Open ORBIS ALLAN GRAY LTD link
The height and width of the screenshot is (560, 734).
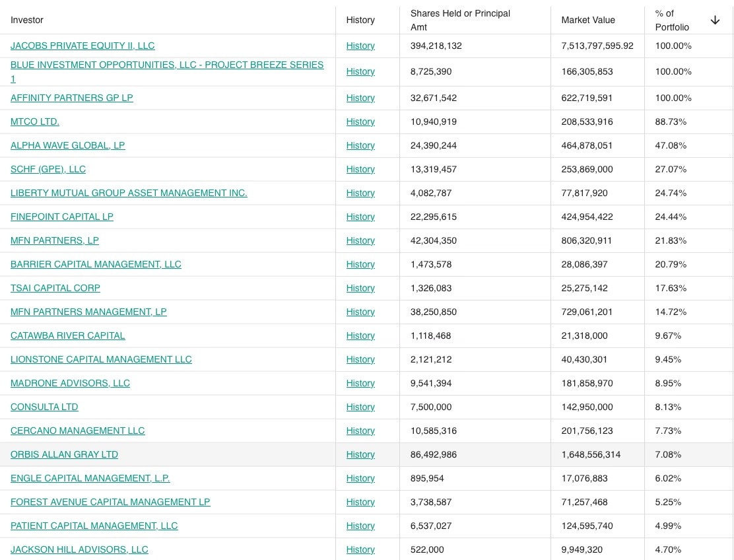tap(64, 454)
